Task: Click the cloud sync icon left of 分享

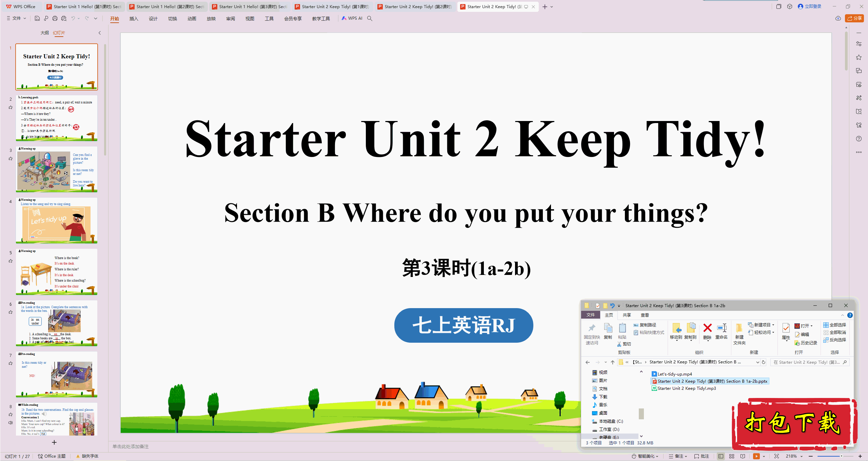Action: click(x=838, y=18)
